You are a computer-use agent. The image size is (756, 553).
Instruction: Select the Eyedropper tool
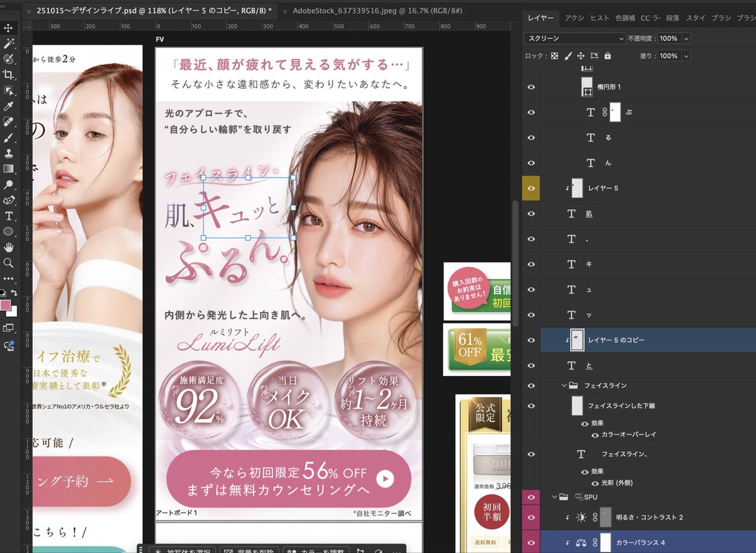pos(9,106)
